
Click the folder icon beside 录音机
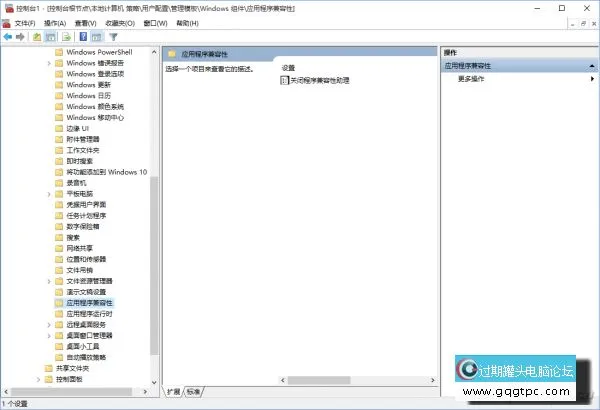tap(59, 183)
